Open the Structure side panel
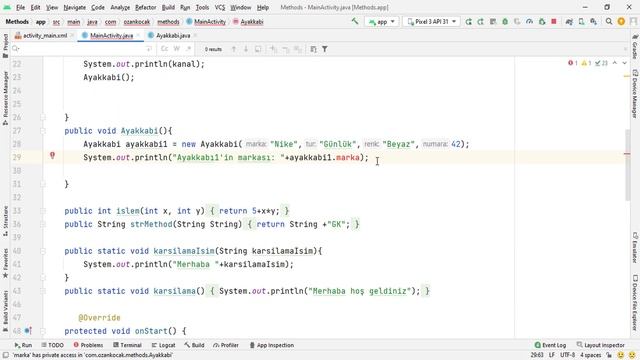This screenshot has width=640, height=360. click(x=5, y=221)
